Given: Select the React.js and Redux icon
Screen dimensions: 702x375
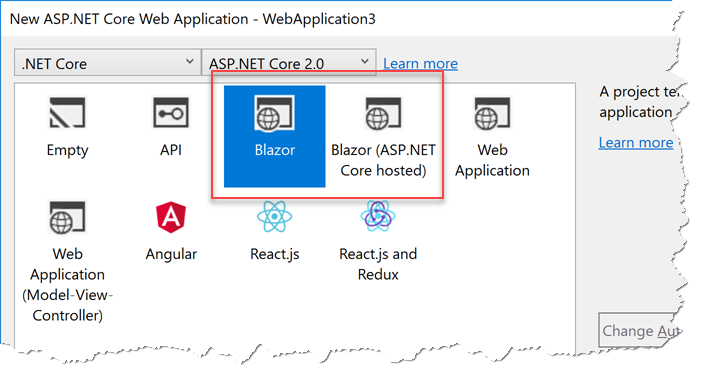Looking at the screenshot, I should (x=378, y=216).
